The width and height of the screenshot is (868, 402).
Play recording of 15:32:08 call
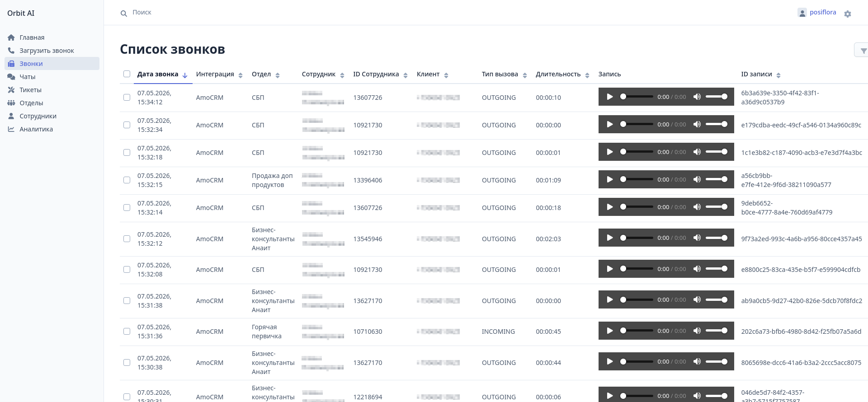coord(610,269)
